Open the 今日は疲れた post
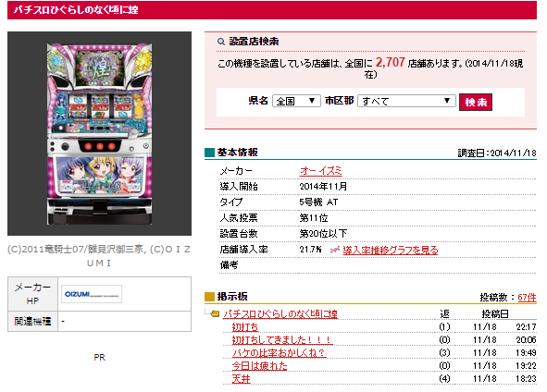The height and width of the screenshot is (392, 547). click(x=259, y=365)
